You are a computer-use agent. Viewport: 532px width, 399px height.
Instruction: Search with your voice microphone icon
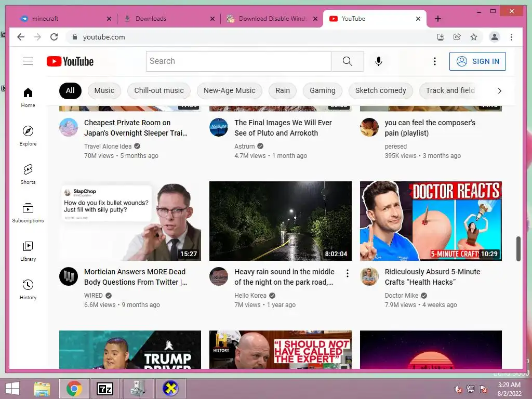tap(379, 61)
